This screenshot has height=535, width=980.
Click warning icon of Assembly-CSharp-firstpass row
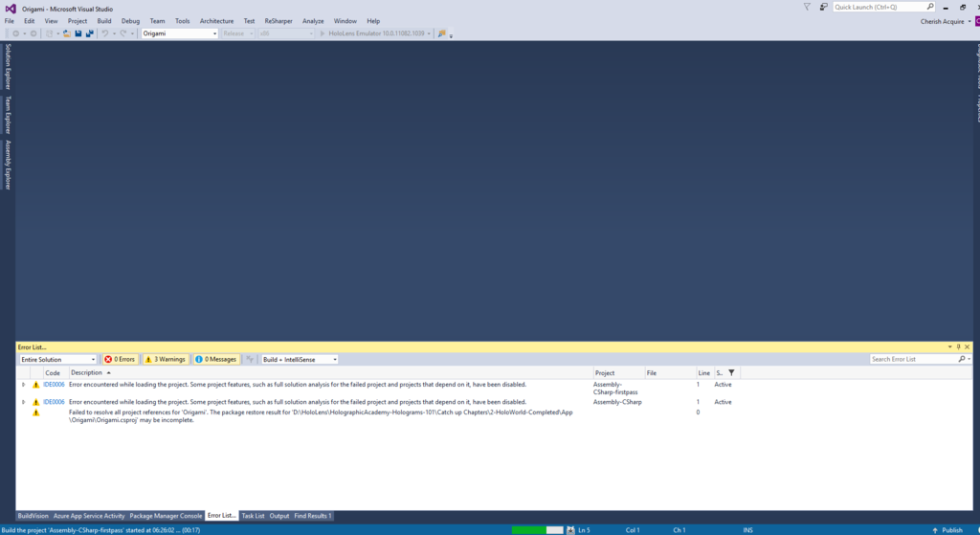(35, 385)
